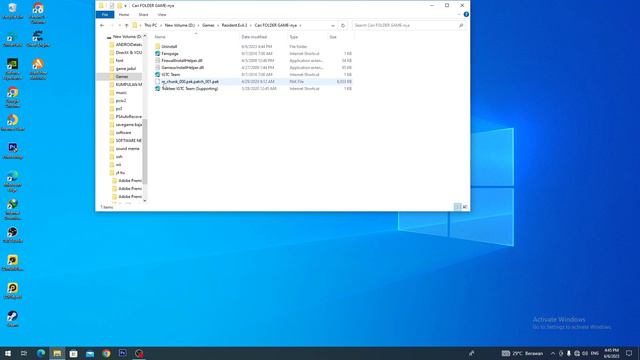
Task: Open the File menu tab
Action: point(105,15)
